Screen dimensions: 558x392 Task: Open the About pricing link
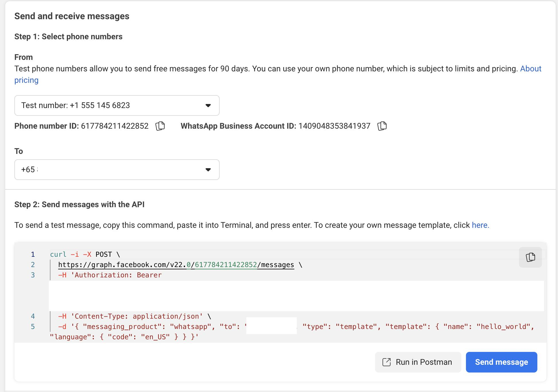point(530,69)
